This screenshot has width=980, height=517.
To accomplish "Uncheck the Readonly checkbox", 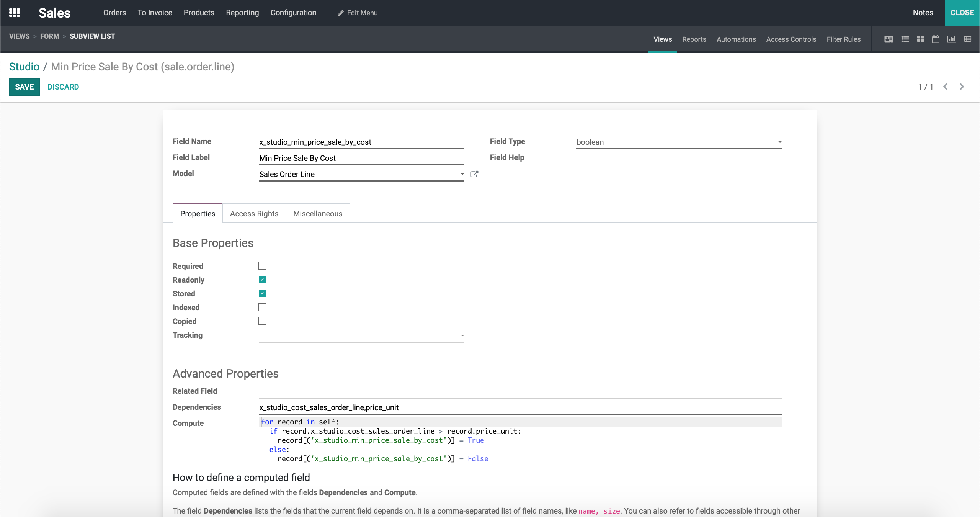I will (262, 280).
